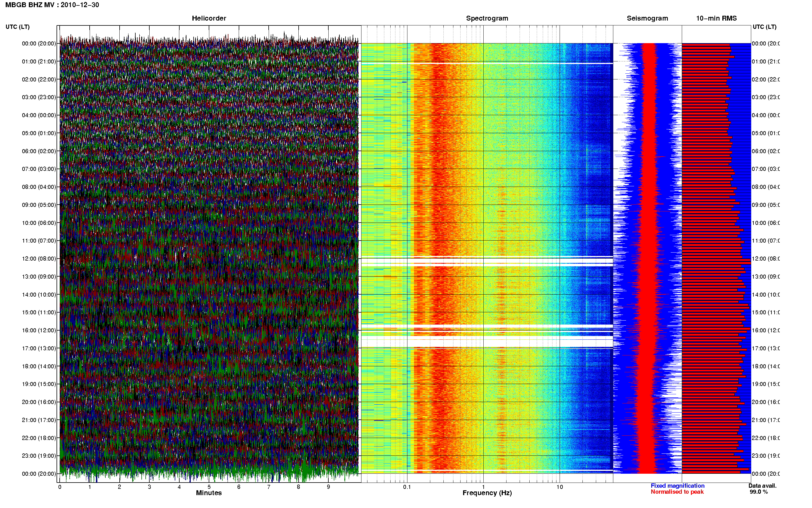The width and height of the screenshot is (812, 508).
Task: Select tick label '8' on the Minutes axis
Action: pyautogui.click(x=298, y=487)
